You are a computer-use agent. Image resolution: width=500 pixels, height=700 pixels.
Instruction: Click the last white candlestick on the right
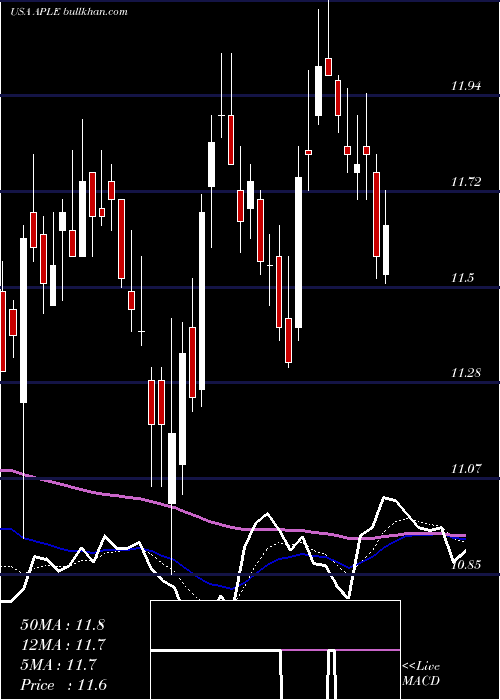[x=386, y=250]
